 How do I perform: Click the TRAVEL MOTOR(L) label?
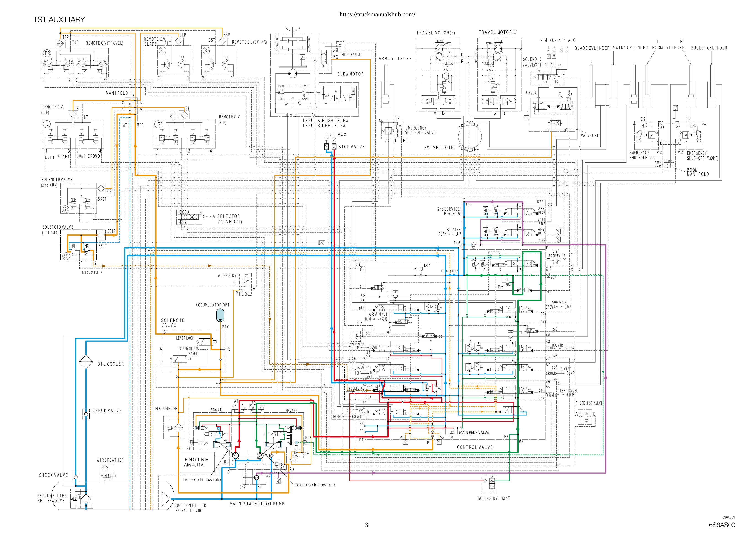tap(498, 32)
